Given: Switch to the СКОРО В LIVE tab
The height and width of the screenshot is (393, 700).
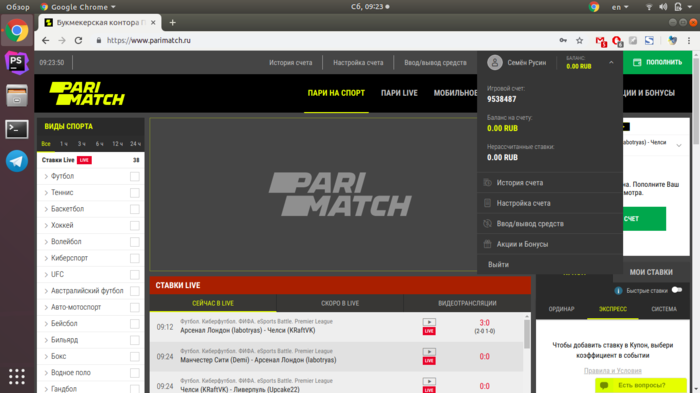Looking at the screenshot, I should pos(340,303).
